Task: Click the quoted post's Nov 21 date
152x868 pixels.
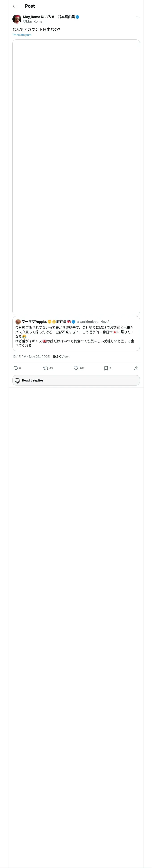Action: click(105, 322)
